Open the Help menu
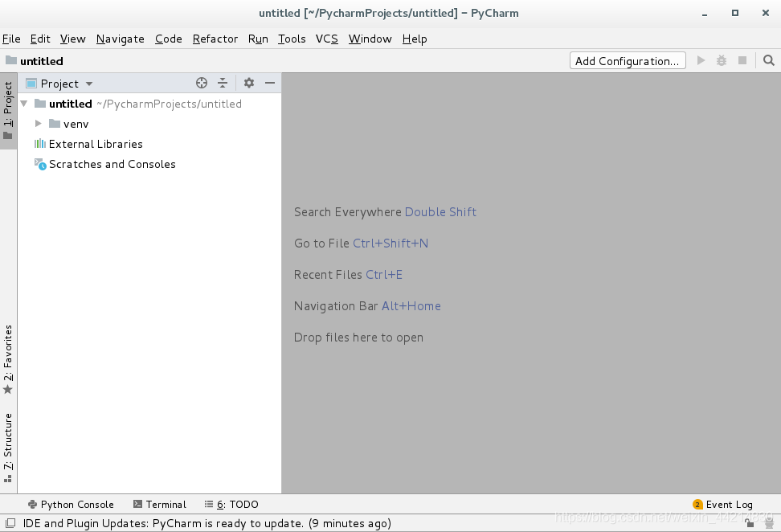Viewport: 781px width, 532px height. tap(415, 39)
